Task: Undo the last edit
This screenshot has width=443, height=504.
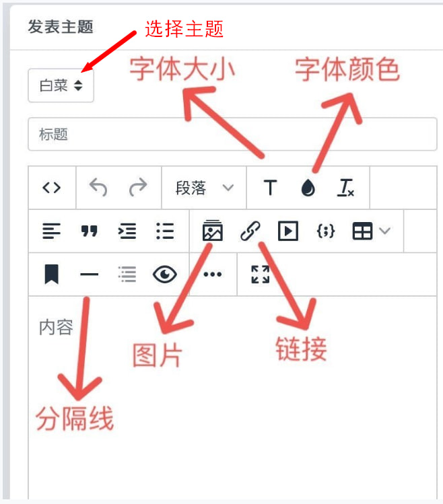Action: click(98, 187)
